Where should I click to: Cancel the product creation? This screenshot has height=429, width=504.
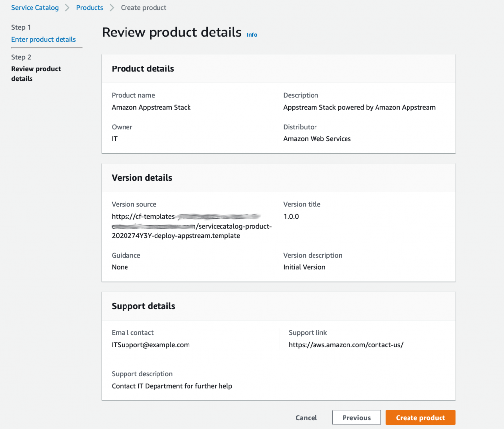306,417
